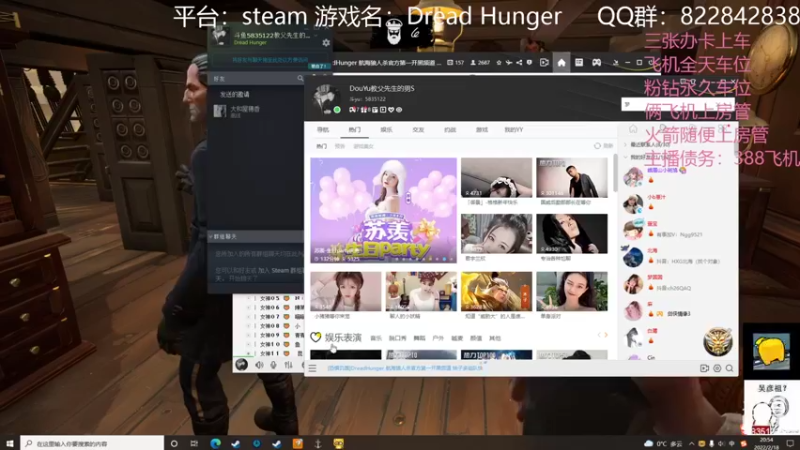
Task: Show hidden tray icons chevron
Action: click(692, 443)
